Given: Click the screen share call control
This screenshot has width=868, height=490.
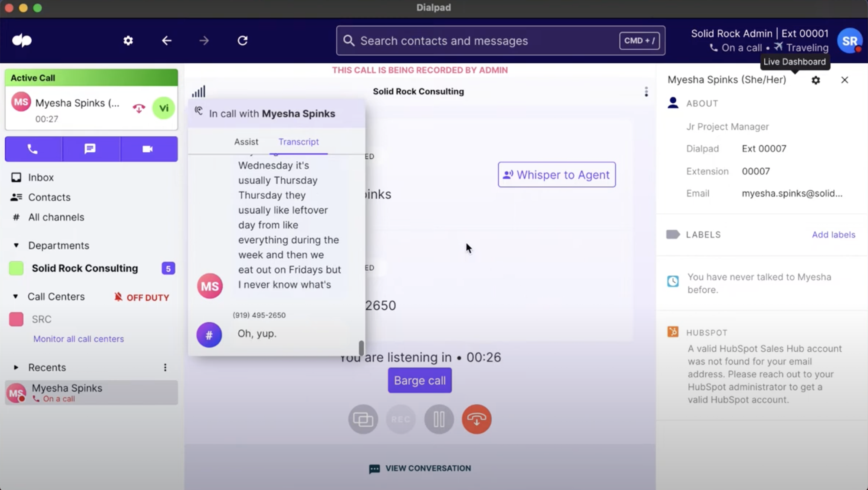Looking at the screenshot, I should click(363, 419).
